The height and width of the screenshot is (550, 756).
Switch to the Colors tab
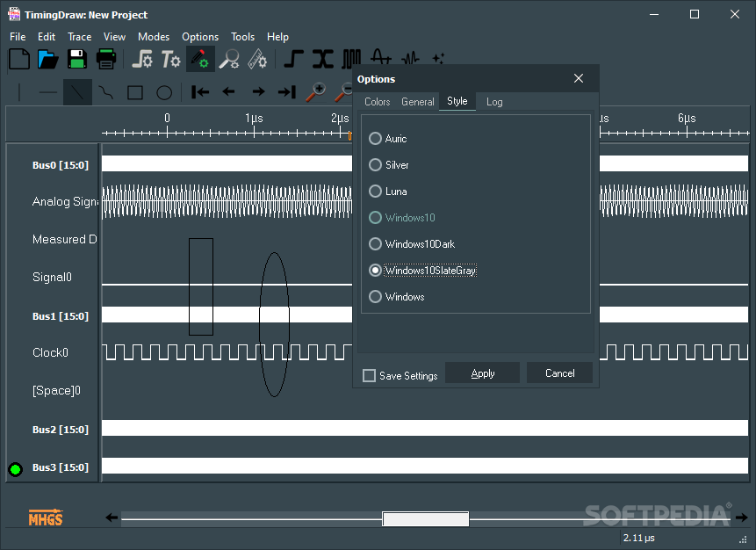coord(377,102)
